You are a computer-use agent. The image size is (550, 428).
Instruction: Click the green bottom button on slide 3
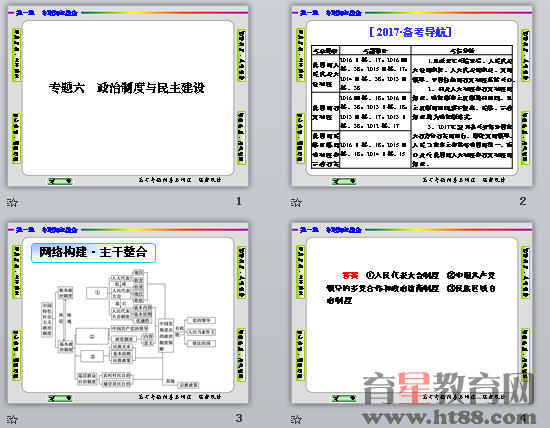pos(60,398)
